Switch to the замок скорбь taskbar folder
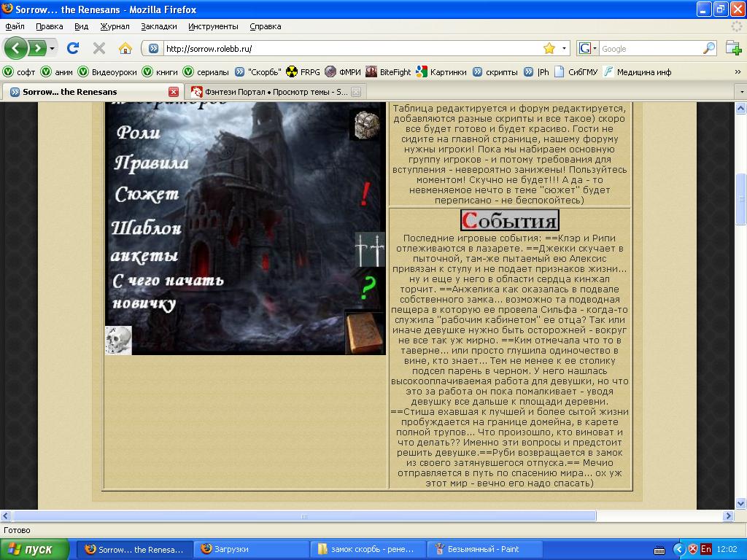747x560 pixels. [368, 550]
